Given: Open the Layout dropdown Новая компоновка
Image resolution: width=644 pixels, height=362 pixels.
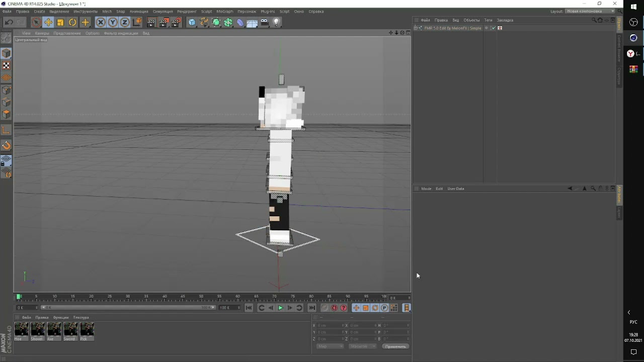Looking at the screenshot, I should (590, 11).
